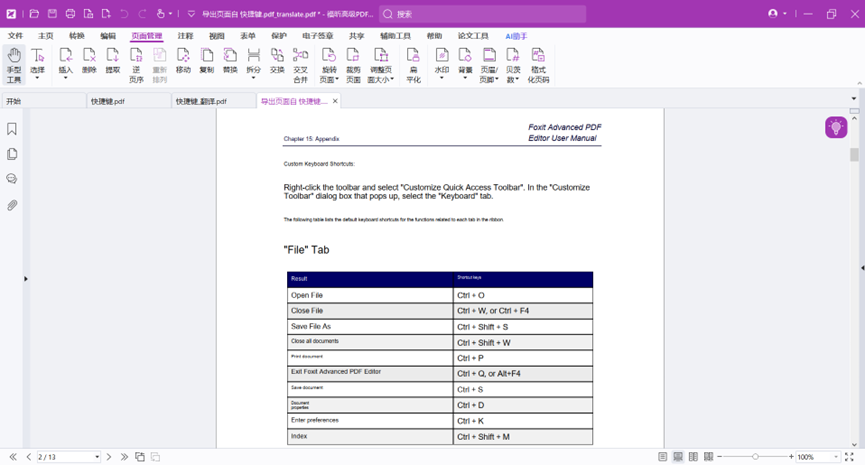Click the purple lightbulb assistant icon

point(836,127)
